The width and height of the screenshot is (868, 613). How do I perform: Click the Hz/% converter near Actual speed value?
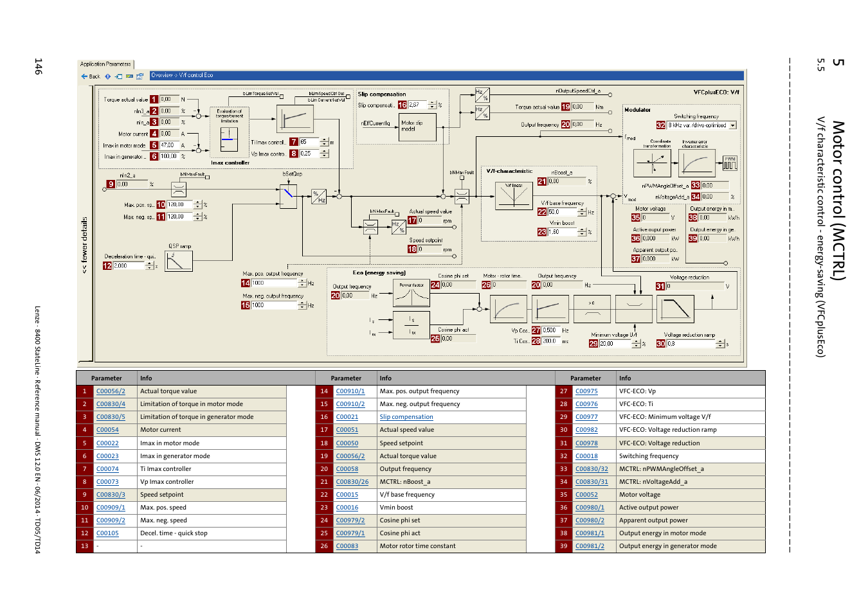coord(399,227)
